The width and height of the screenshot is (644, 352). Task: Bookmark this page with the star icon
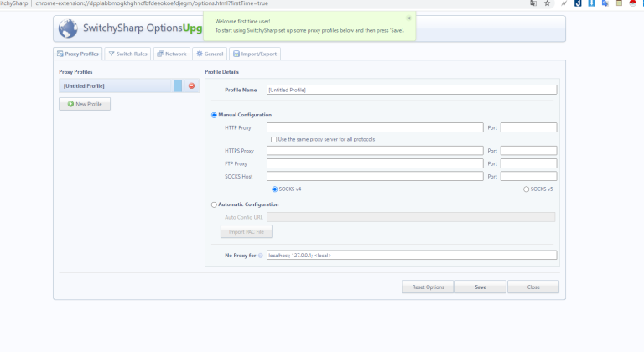click(x=547, y=3)
